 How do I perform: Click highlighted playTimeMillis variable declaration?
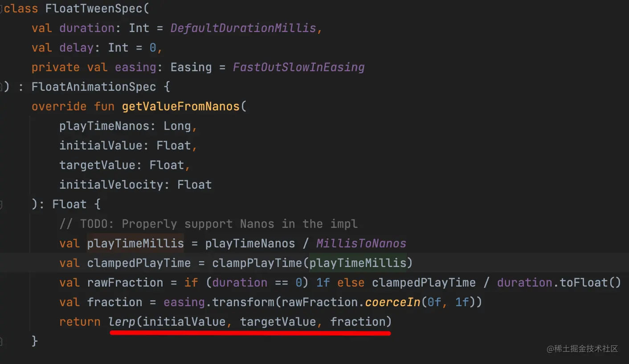135,243
